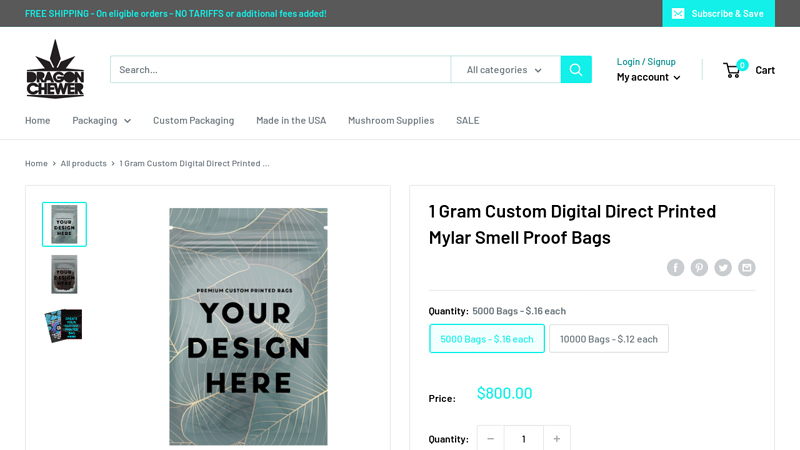Click the Subscribe & Save envelope button
Screen dimensions: 800x450
pyautogui.click(x=717, y=13)
